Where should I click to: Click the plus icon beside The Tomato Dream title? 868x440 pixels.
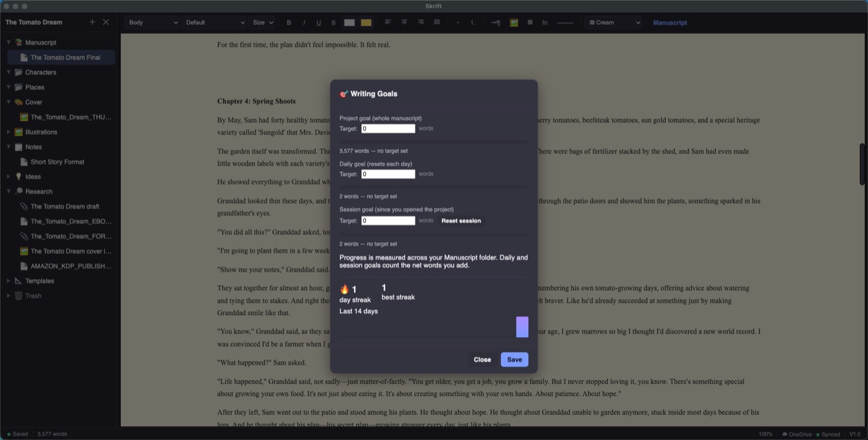(92, 22)
